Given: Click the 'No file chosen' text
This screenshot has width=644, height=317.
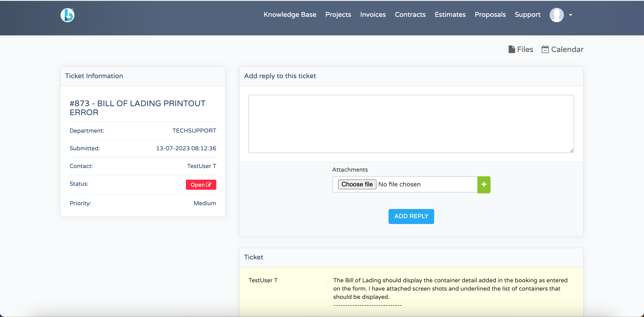Looking at the screenshot, I should (x=399, y=184).
